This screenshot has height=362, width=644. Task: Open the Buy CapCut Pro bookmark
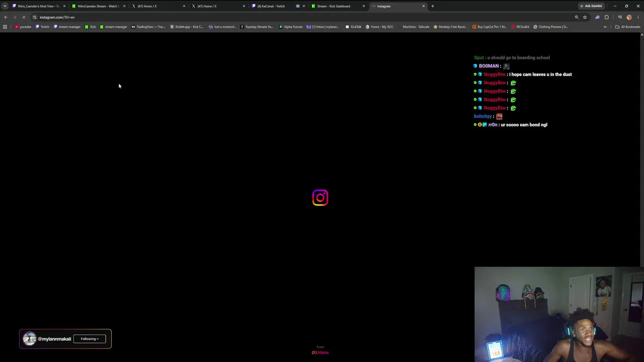point(489,27)
